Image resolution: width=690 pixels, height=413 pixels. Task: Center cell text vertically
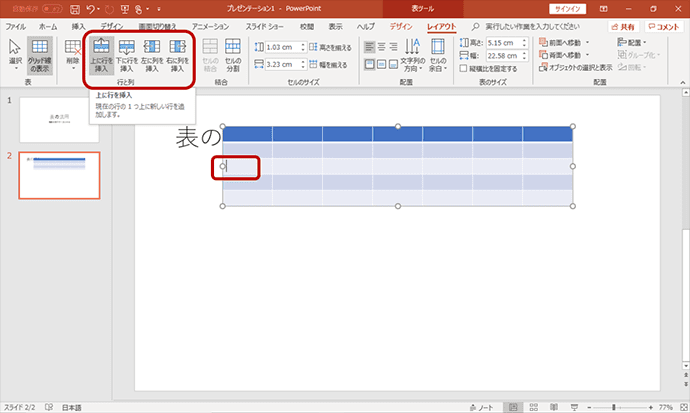pyautogui.click(x=382, y=65)
